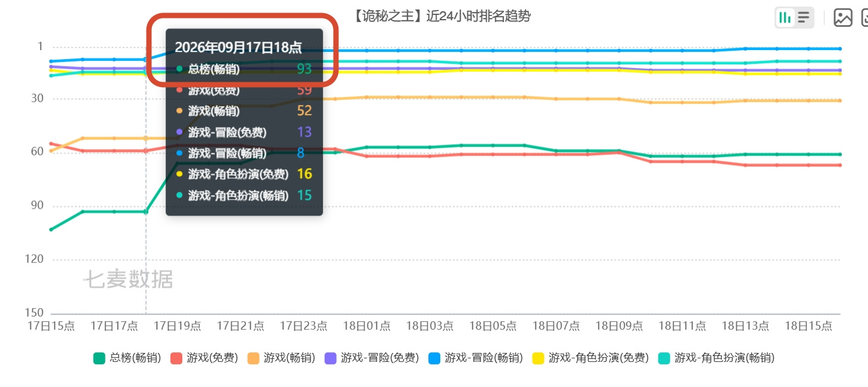Save the chart as an image
Image resolution: width=868 pixels, height=387 pixels.
[843, 17]
